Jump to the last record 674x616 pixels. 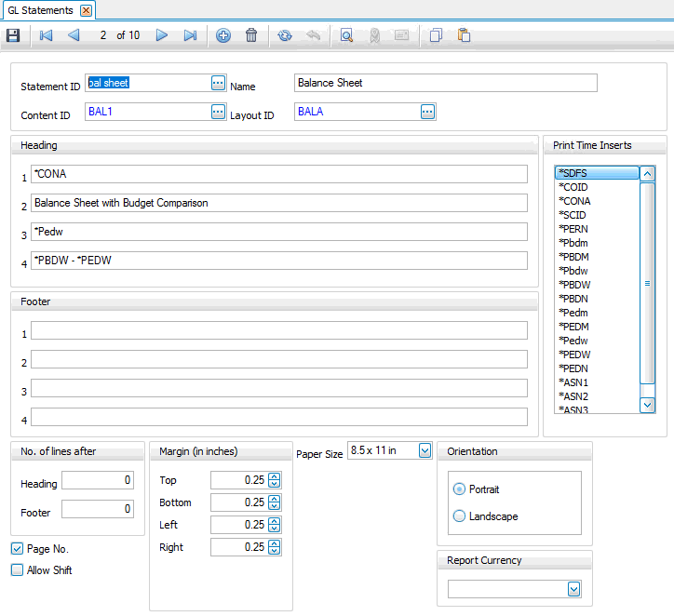[190, 35]
